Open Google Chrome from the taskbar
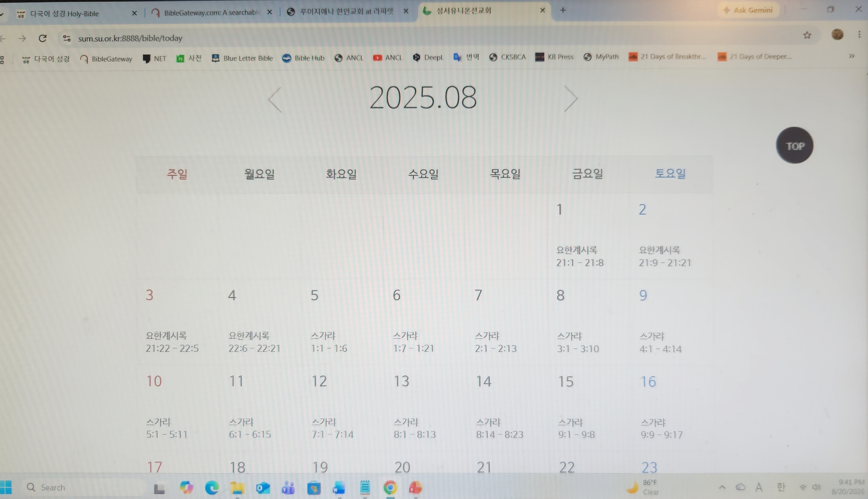Image resolution: width=868 pixels, height=499 pixels. coord(390,488)
